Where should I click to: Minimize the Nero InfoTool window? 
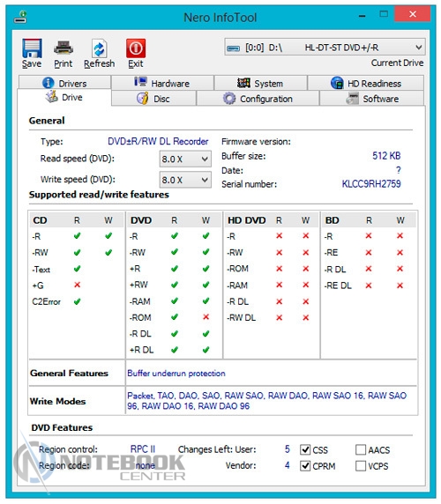(362, 15)
